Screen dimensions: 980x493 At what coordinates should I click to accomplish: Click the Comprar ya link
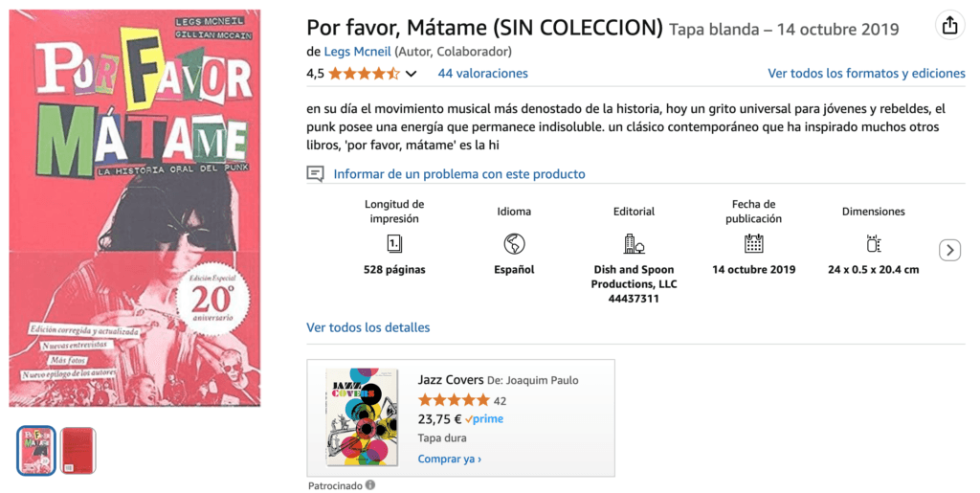(449, 459)
